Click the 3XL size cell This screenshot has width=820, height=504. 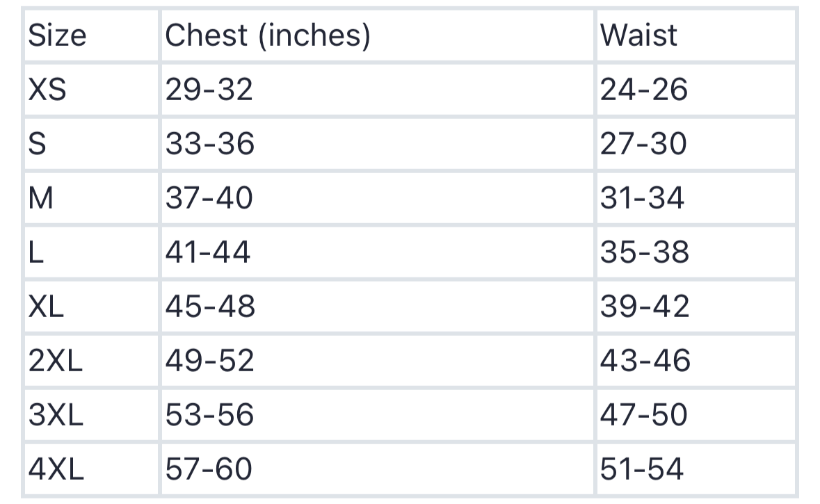56,414
